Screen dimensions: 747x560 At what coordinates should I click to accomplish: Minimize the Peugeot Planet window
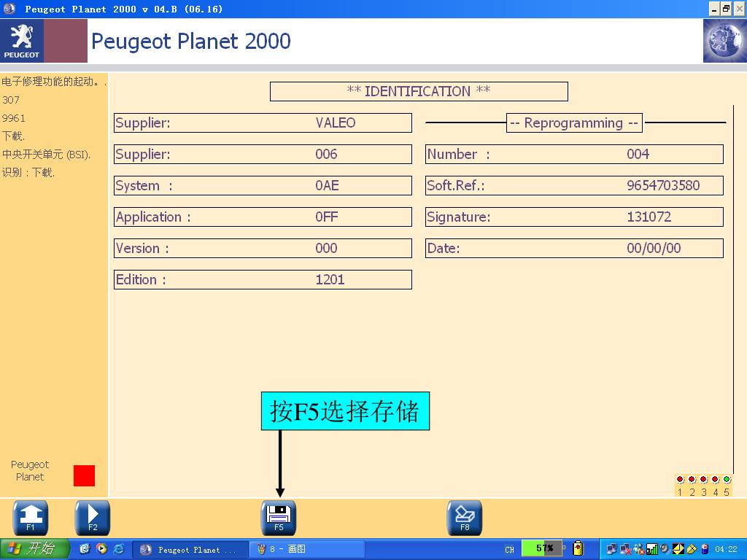[714, 9]
